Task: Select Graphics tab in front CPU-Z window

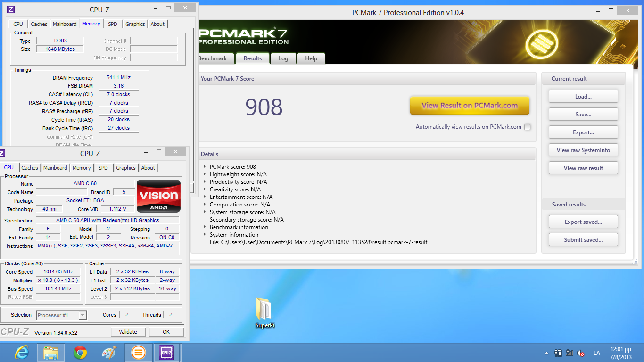Action: [x=126, y=168]
